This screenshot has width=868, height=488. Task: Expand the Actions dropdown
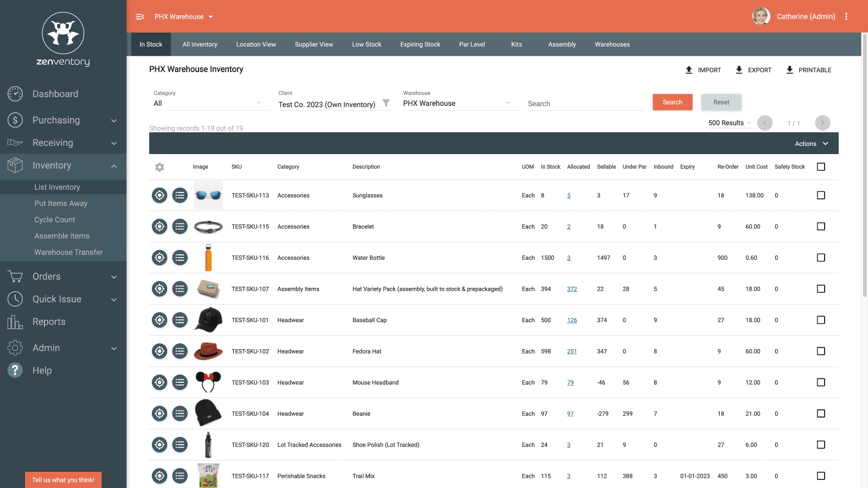[810, 143]
